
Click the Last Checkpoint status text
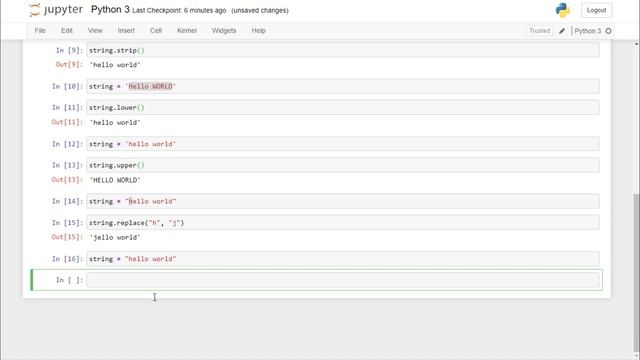pos(179,11)
